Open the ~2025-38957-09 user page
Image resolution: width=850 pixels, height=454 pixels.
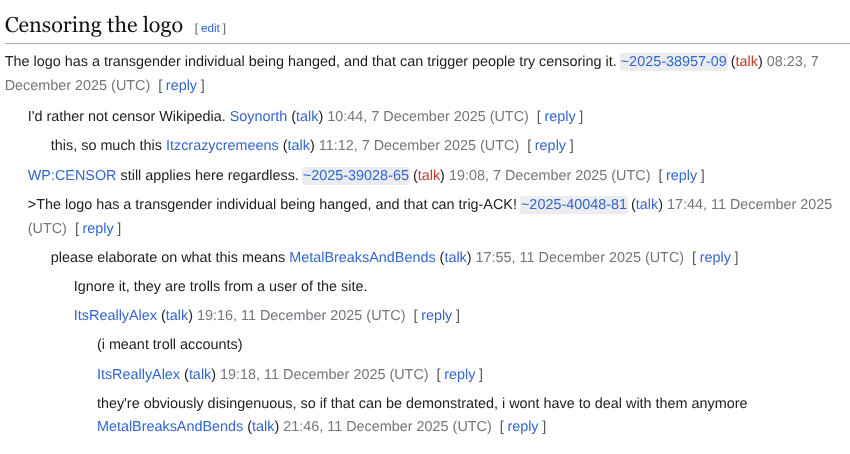(x=673, y=62)
